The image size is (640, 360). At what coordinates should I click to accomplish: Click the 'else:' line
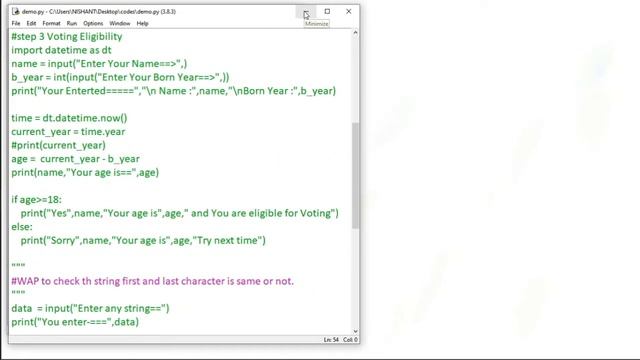[x=22, y=227]
